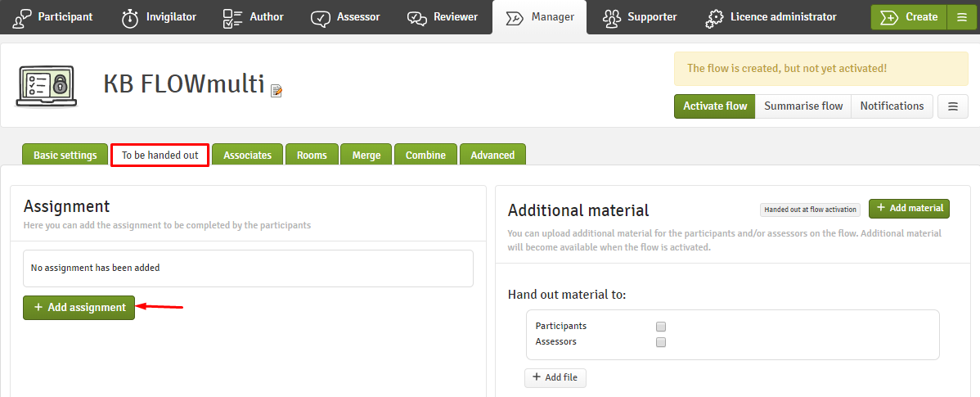Click the Reviewer chat icon
This screenshot has width=980, height=397.
pos(417,18)
